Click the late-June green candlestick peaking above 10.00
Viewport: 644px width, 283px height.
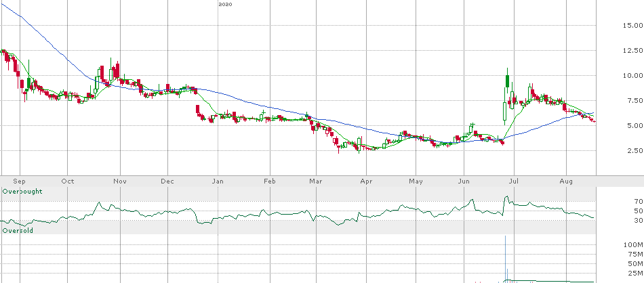click(507, 81)
